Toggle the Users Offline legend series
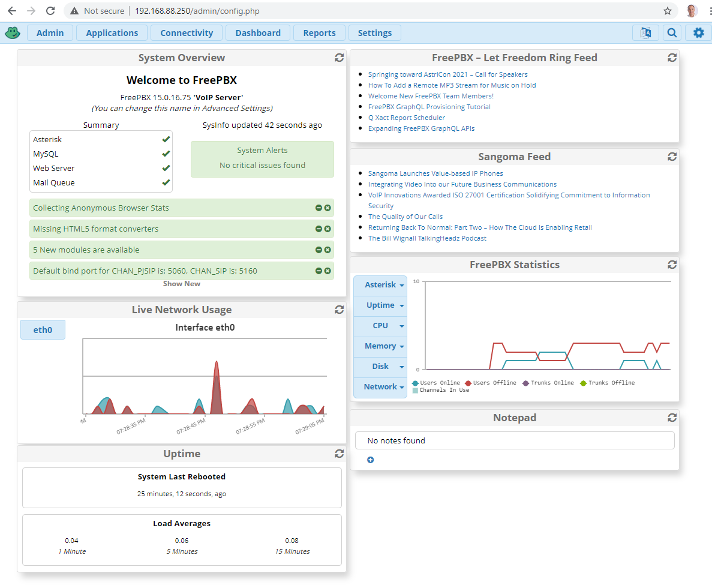Viewport: 712px width, 588px height. pos(491,383)
